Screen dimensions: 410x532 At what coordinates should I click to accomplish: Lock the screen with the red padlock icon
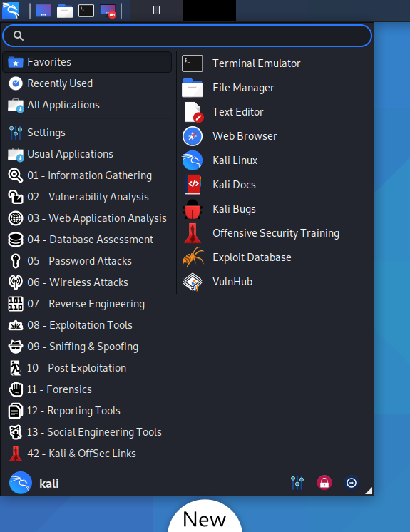click(x=324, y=483)
